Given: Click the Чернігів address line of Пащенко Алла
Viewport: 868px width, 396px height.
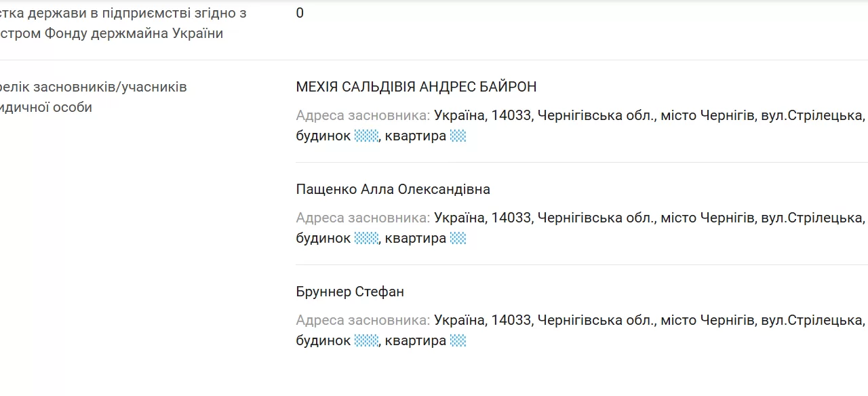Looking at the screenshot, I should 649,218.
